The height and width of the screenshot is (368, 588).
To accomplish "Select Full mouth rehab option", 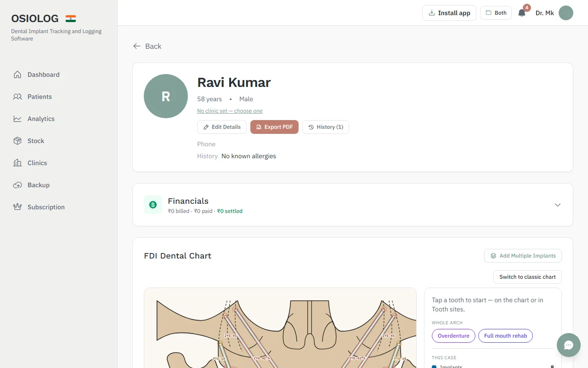I will [x=505, y=336].
